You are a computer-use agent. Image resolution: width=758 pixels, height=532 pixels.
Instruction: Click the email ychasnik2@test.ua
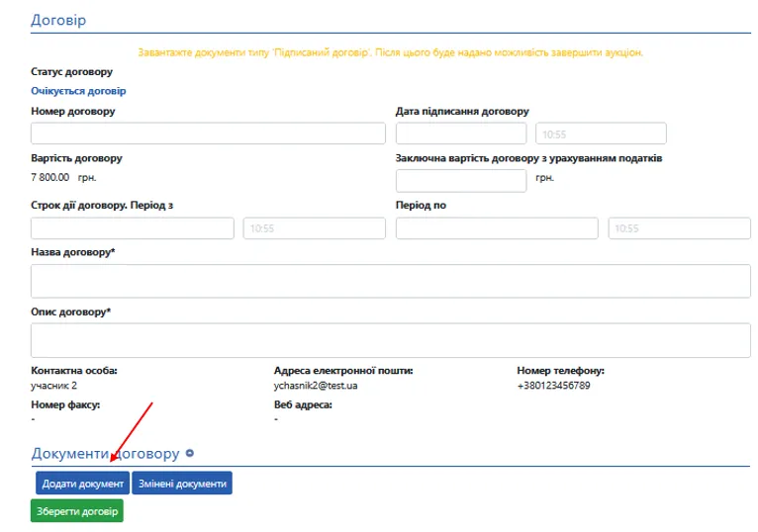pyautogui.click(x=316, y=386)
